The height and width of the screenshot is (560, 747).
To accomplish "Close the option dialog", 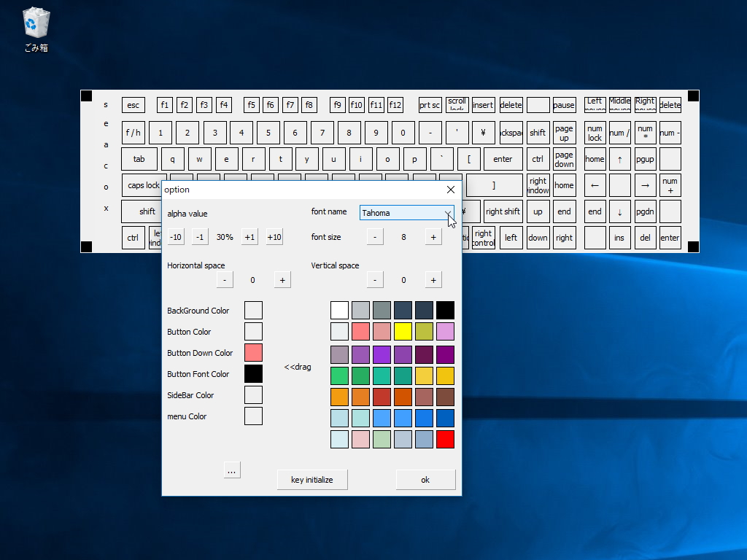I will [x=451, y=190].
